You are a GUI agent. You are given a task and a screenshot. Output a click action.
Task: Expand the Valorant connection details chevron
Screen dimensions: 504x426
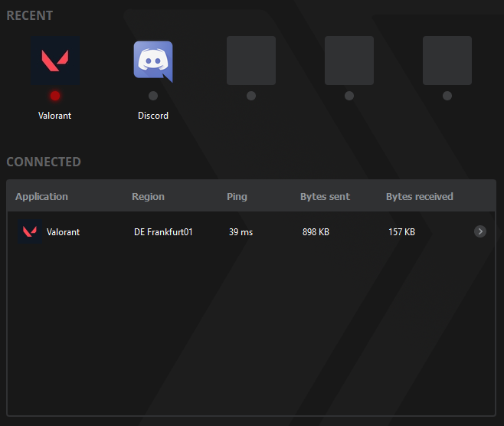480,231
